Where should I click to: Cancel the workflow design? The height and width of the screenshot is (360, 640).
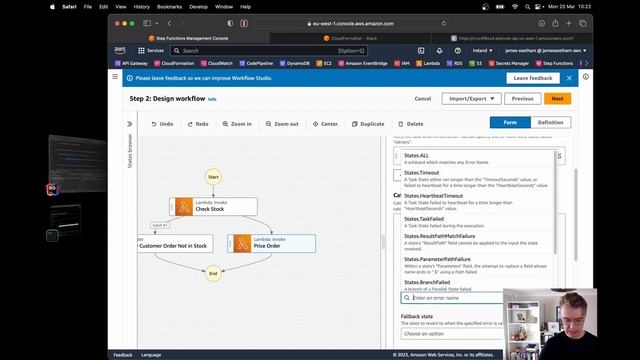pos(423,99)
